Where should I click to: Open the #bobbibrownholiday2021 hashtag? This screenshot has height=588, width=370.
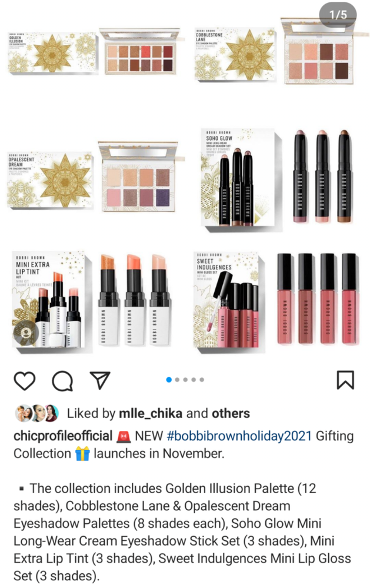239,436
